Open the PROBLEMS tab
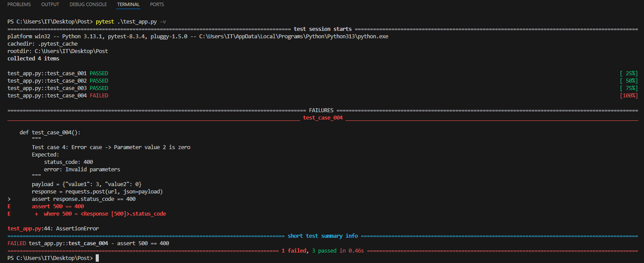Viewport: 644px width, 263px height. click(x=19, y=4)
